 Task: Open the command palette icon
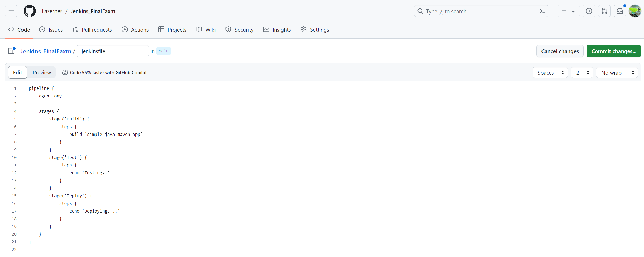tap(542, 11)
